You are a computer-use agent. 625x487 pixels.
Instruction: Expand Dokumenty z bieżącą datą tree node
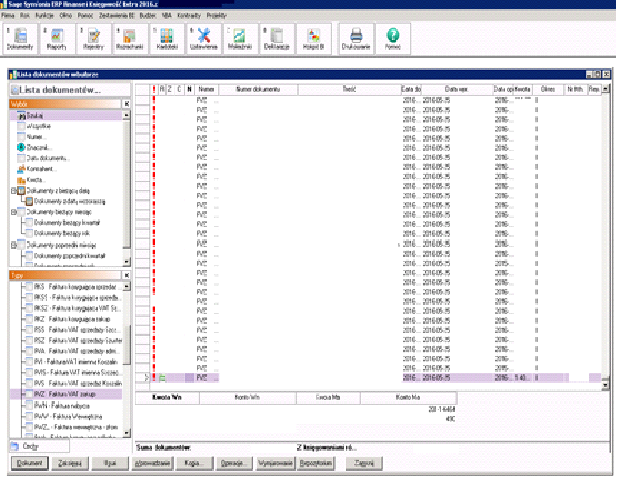click(12, 190)
